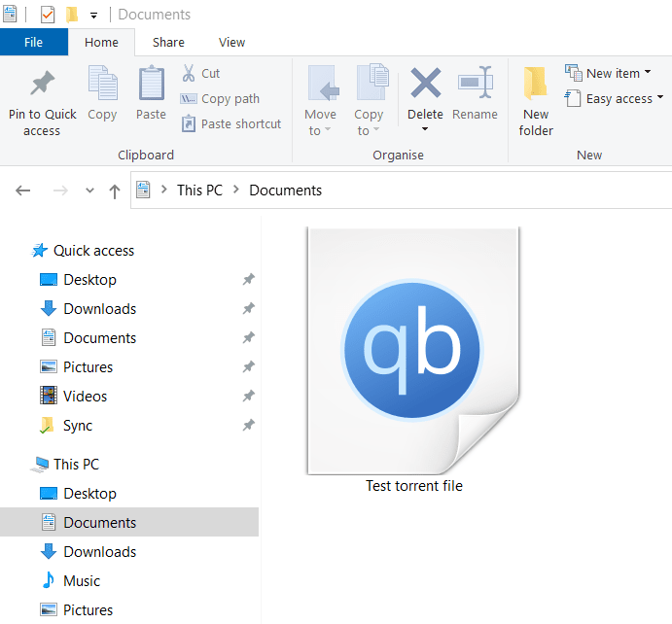This screenshot has height=624, width=672.
Task: Click pin icon next to Desktop
Action: coord(249,279)
